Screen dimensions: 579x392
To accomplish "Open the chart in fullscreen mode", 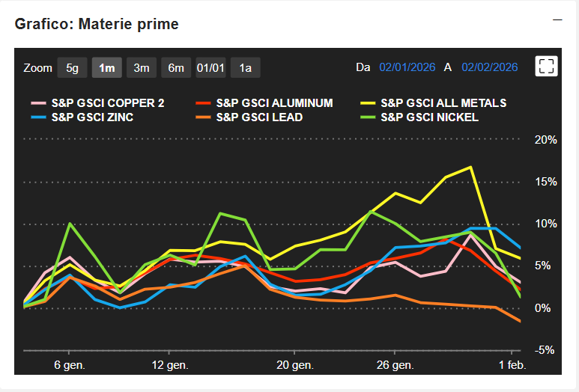I will click(x=547, y=67).
